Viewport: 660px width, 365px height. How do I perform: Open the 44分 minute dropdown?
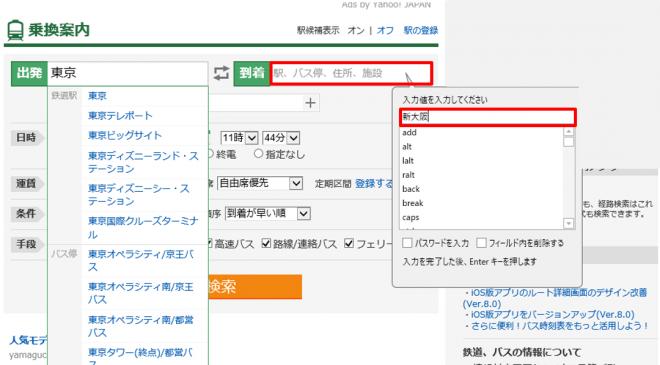point(281,138)
